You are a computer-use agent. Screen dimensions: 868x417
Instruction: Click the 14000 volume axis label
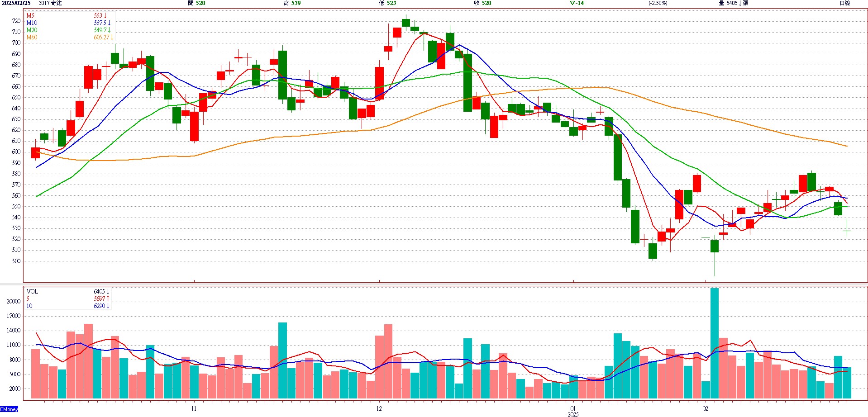coord(14,331)
